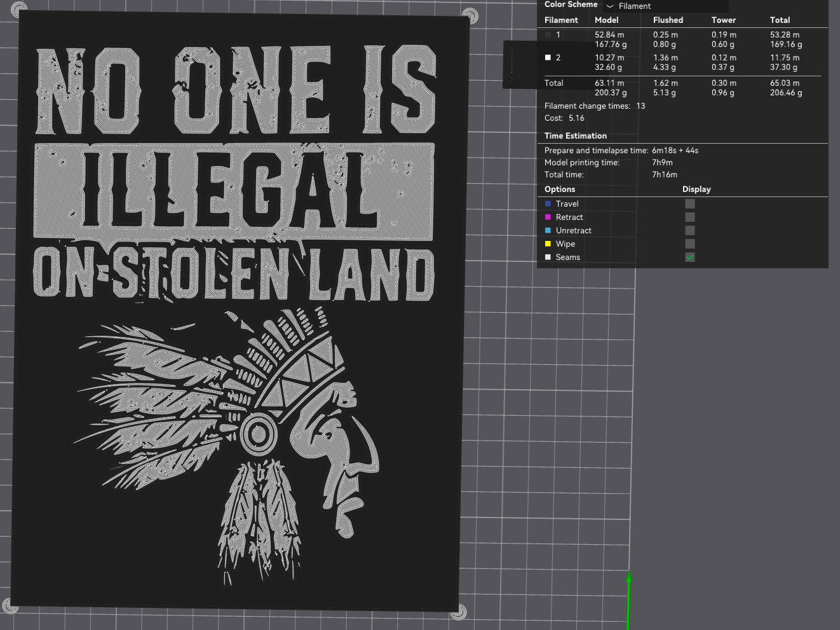Click the Options section heading
The height and width of the screenshot is (630, 840).
(560, 189)
